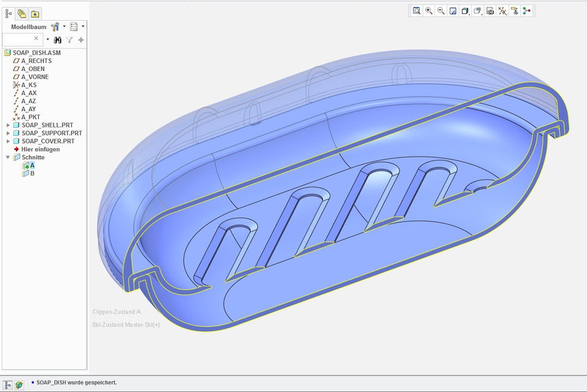Click the Repaint screen icon
This screenshot has height=392, width=587.
point(453,11)
